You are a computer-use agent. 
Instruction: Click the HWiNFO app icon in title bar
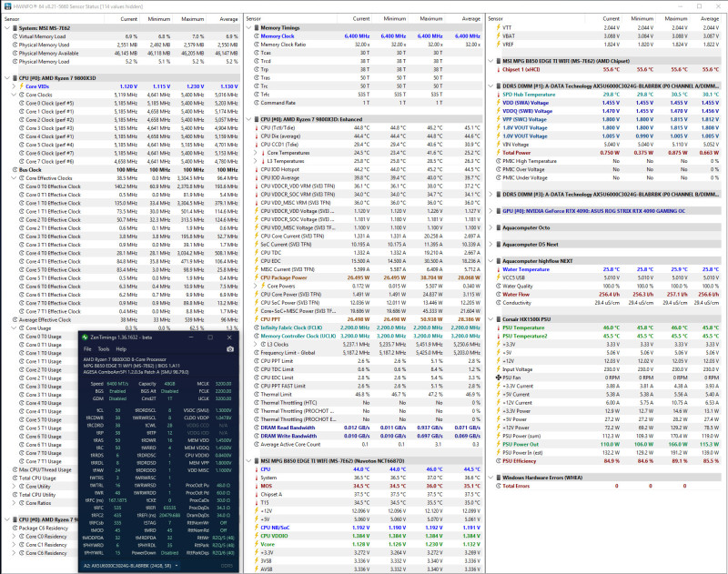8,6
